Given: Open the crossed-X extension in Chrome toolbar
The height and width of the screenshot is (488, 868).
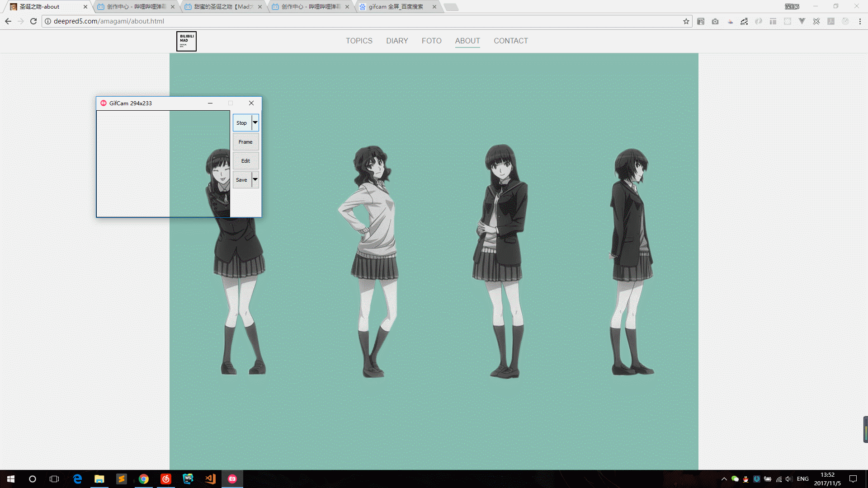Looking at the screenshot, I should tap(816, 21).
